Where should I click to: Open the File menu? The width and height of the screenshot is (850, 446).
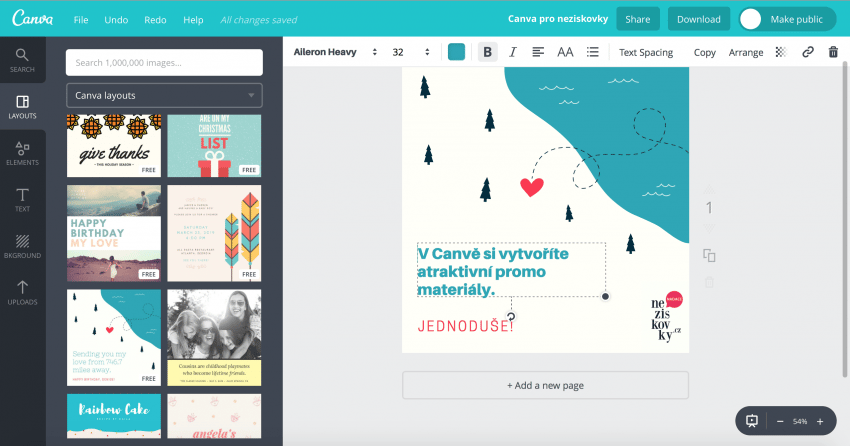(x=81, y=20)
